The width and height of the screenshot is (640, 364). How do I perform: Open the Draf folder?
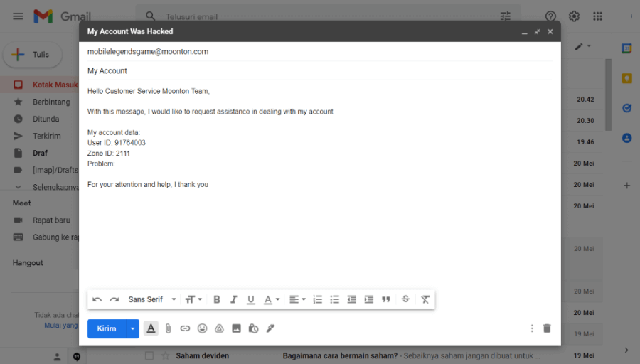point(40,154)
